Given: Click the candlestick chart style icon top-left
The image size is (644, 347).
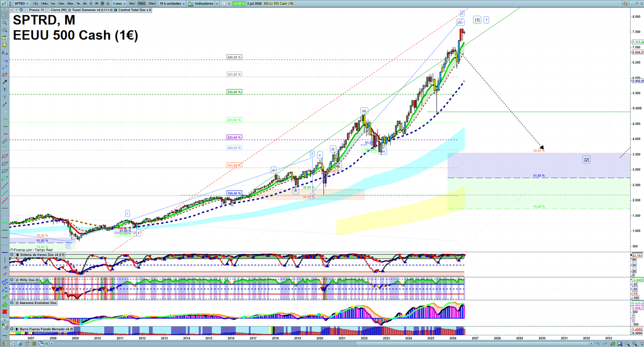Looking at the screenshot, I should (x=4, y=3).
